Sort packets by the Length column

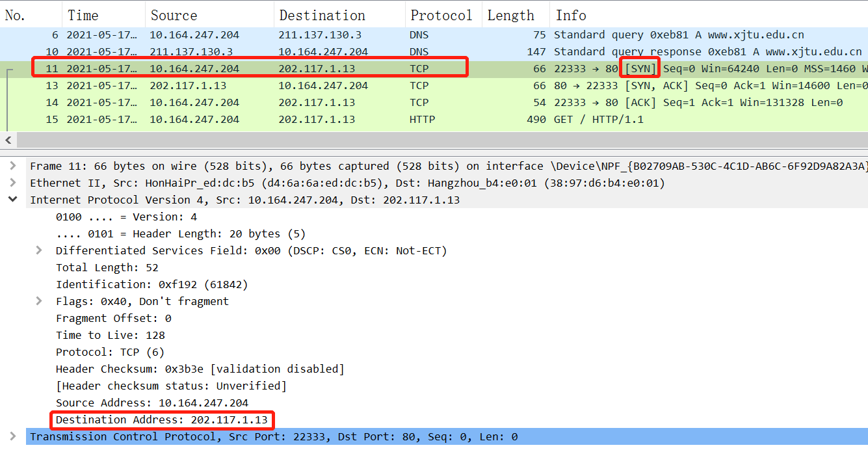[511, 14]
